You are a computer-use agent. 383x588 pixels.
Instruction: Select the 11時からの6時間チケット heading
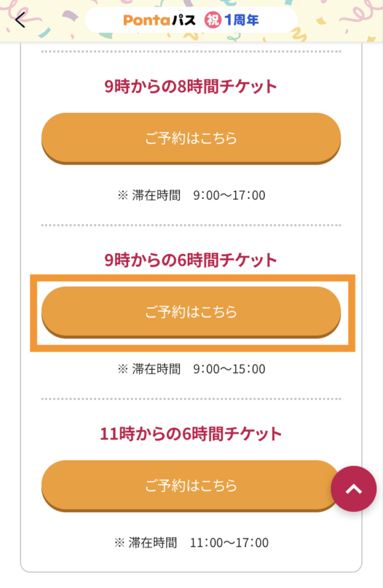[191, 434]
